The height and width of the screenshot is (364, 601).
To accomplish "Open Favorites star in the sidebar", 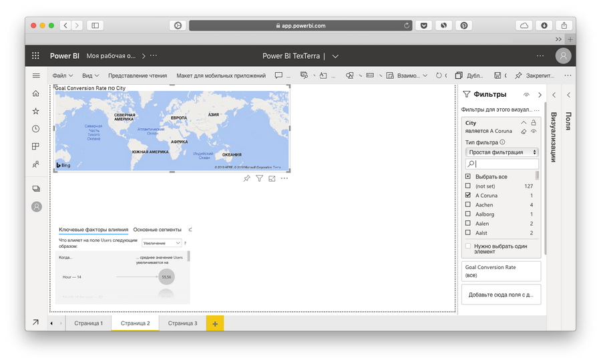I will 36,111.
